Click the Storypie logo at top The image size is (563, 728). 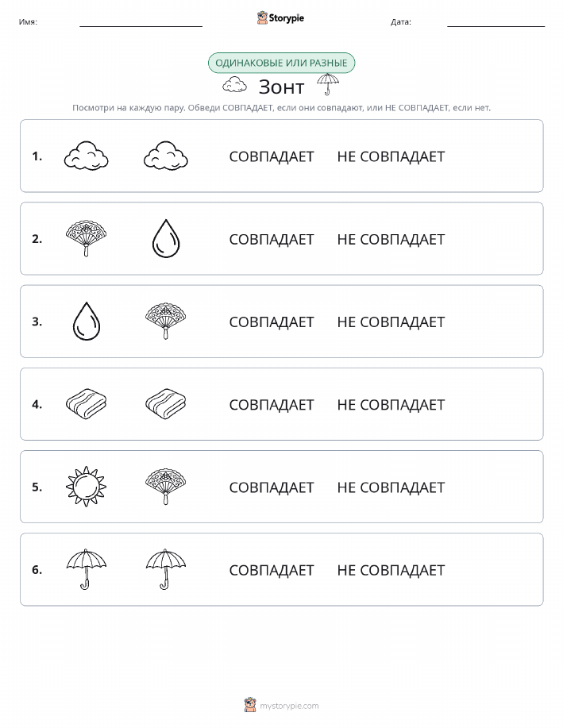280,18
